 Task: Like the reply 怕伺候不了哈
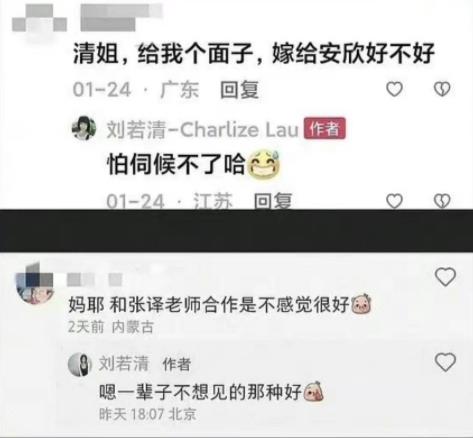coord(395,201)
